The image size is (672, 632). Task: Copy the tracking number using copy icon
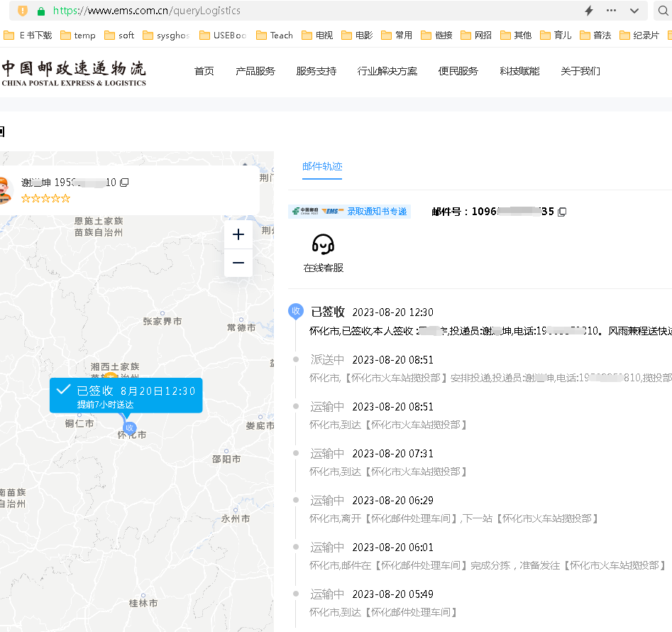[x=562, y=212]
